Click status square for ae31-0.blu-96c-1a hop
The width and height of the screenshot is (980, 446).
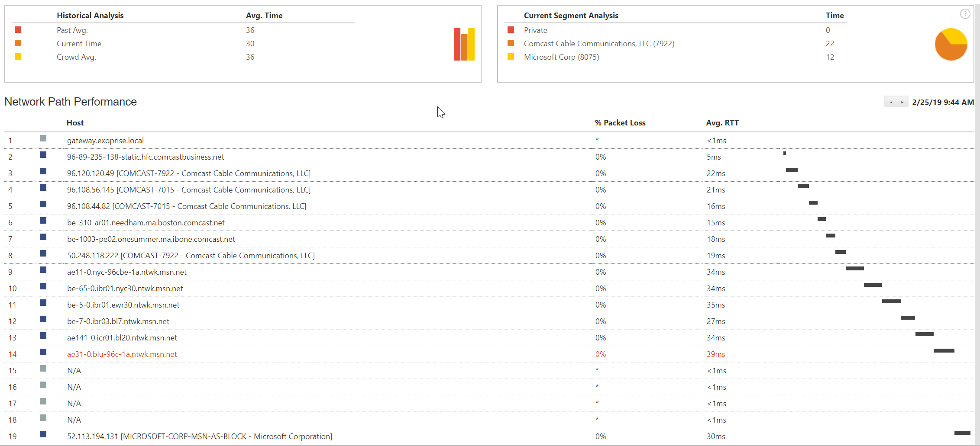43,352
